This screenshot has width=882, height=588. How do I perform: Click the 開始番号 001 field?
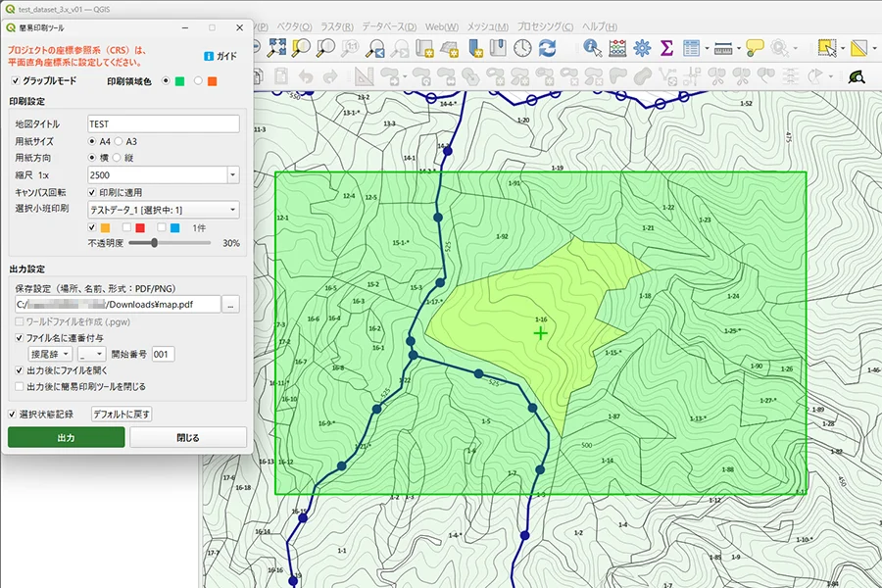163,354
